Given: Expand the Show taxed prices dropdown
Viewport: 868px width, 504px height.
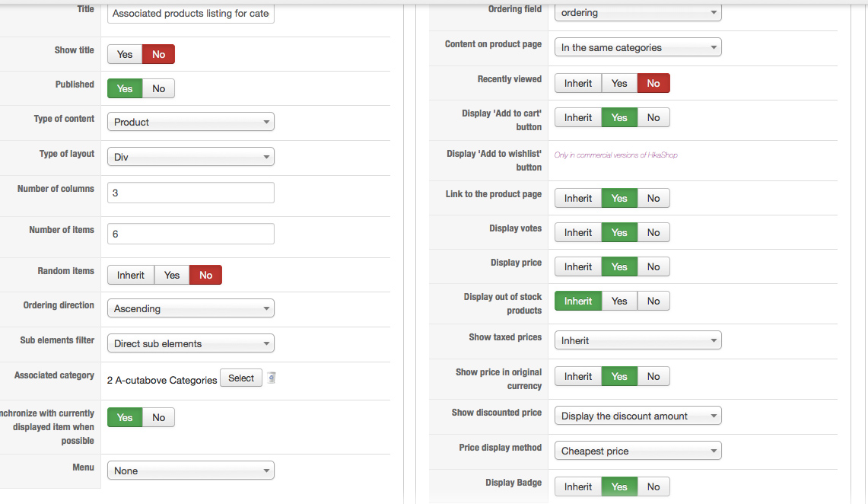Looking at the screenshot, I should coord(637,340).
